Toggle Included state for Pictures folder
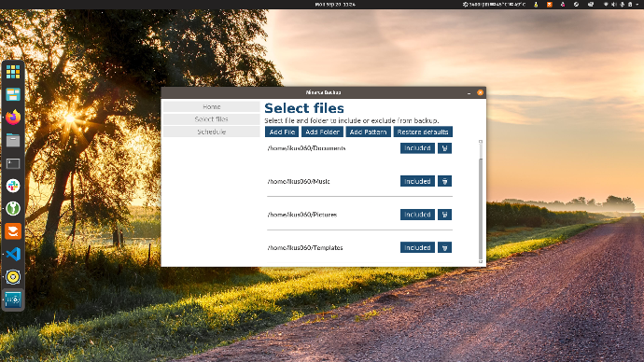Image resolution: width=644 pixels, height=362 pixels. (417, 215)
